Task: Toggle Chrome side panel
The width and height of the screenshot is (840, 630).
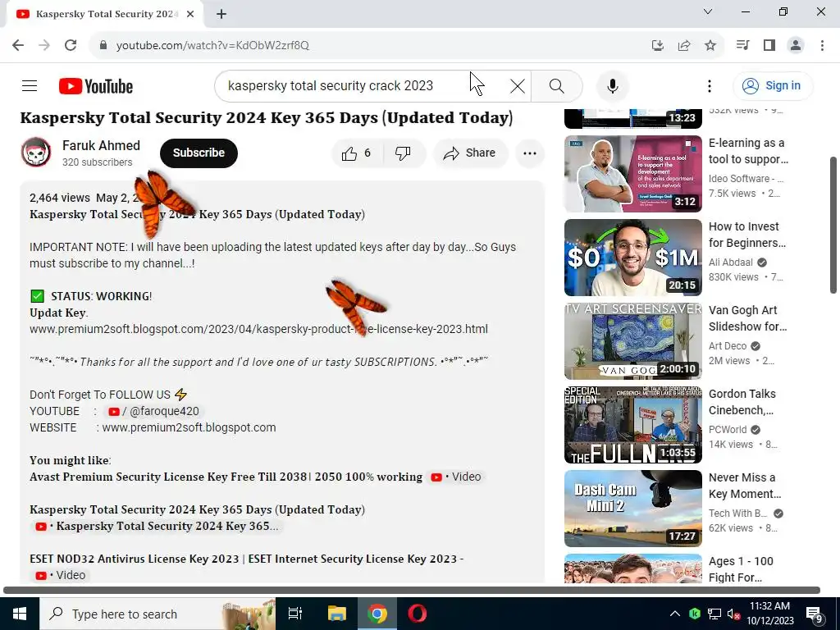Action: (x=769, y=45)
